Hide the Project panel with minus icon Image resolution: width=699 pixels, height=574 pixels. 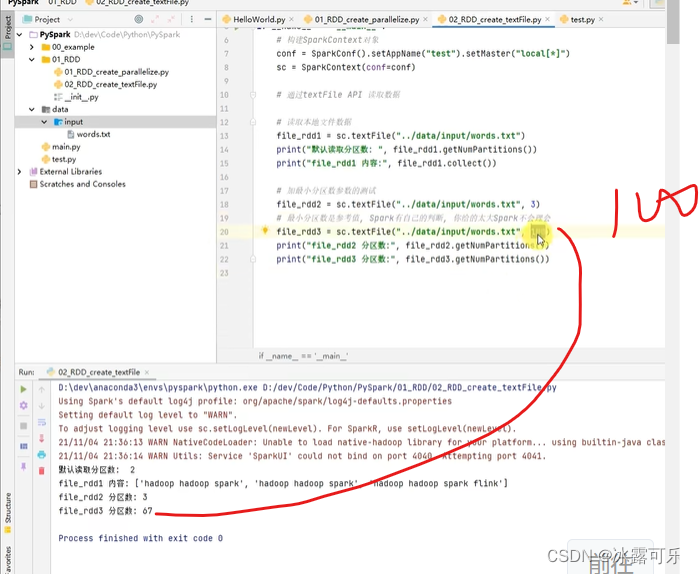[x=208, y=19]
